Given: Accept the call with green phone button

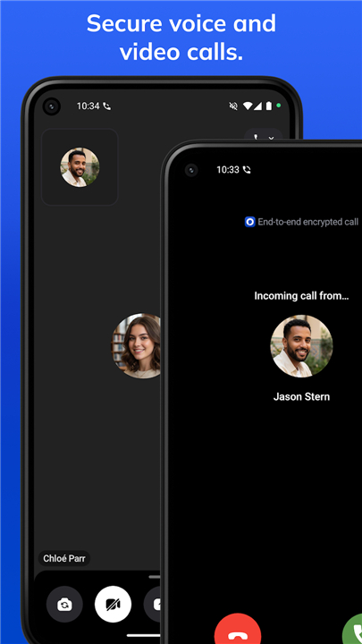Looking at the screenshot, I should click(x=353, y=631).
